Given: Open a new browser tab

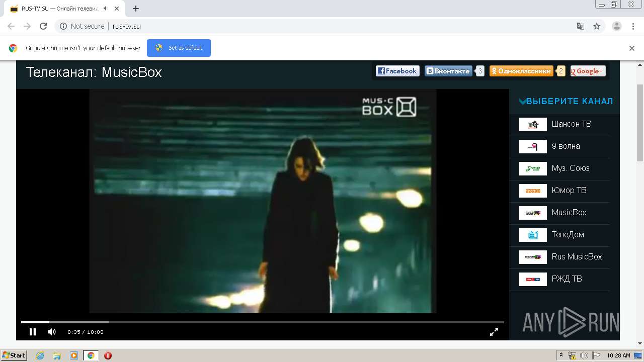Looking at the screenshot, I should 136,9.
